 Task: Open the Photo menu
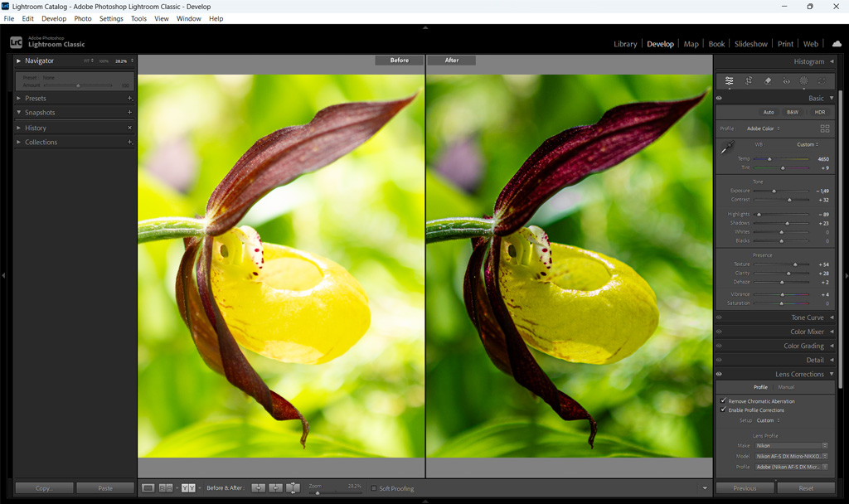(83, 18)
